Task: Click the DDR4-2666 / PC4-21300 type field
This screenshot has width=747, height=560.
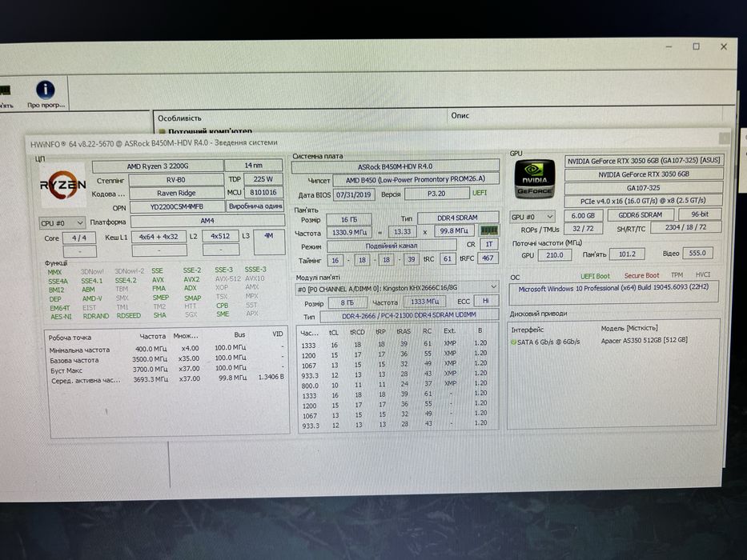Action: [410, 314]
